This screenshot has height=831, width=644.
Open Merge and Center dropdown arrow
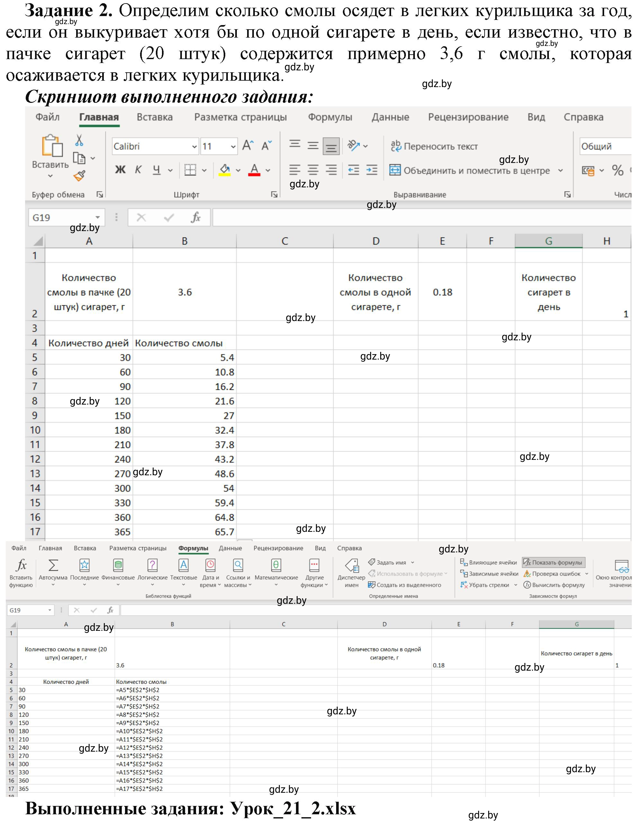pyautogui.click(x=560, y=170)
